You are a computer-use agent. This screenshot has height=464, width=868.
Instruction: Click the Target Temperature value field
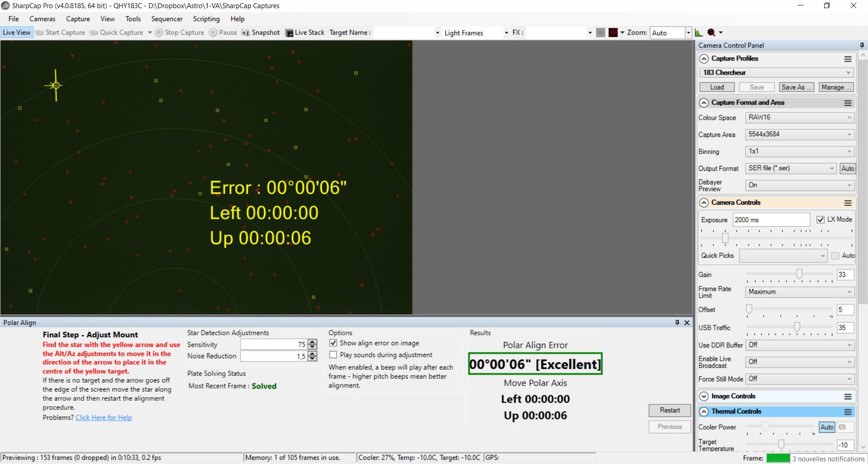pyautogui.click(x=845, y=445)
